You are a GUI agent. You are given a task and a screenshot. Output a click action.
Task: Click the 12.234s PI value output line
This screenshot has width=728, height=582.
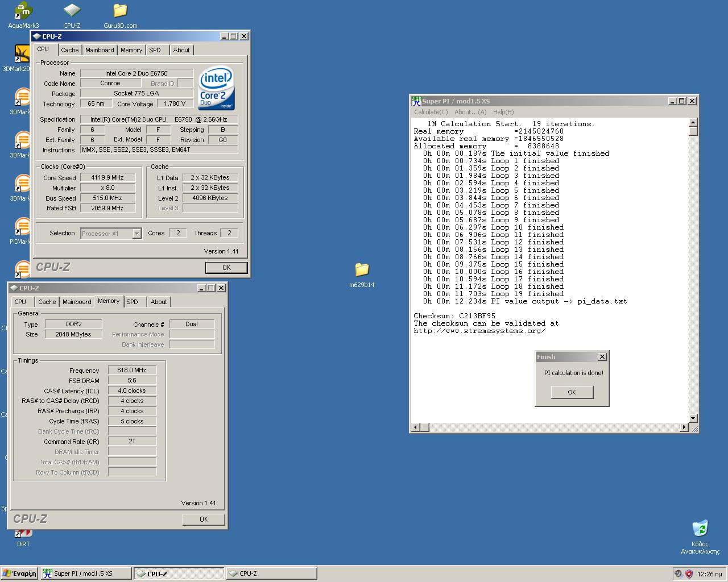pos(525,301)
